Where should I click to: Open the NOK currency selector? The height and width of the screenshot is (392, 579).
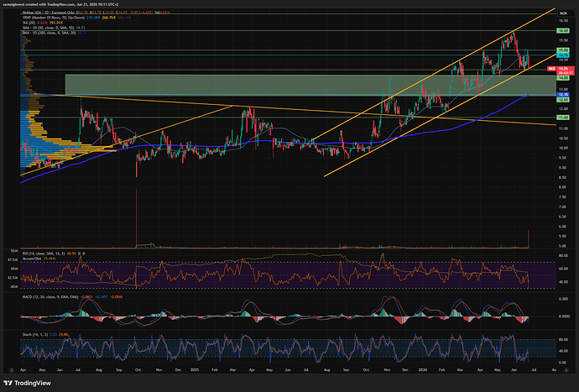pos(563,13)
